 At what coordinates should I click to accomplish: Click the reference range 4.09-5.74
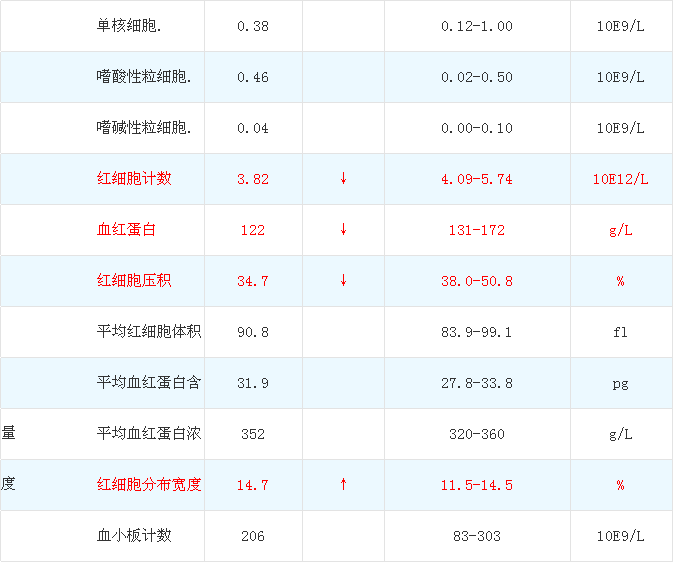pos(476,179)
